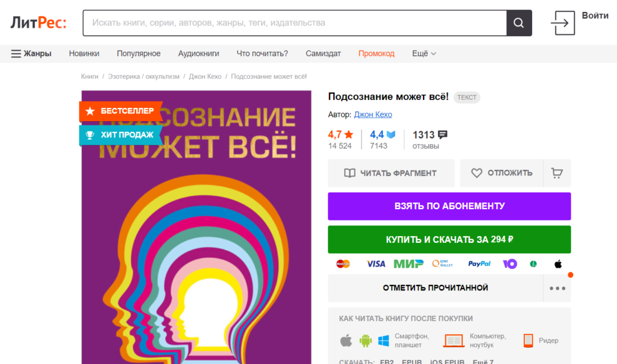Focus the book search input field
617x364 pixels.
pos(295,23)
